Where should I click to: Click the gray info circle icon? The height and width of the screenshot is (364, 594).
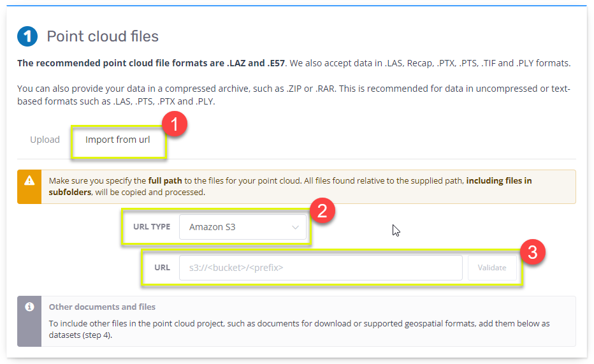click(29, 307)
